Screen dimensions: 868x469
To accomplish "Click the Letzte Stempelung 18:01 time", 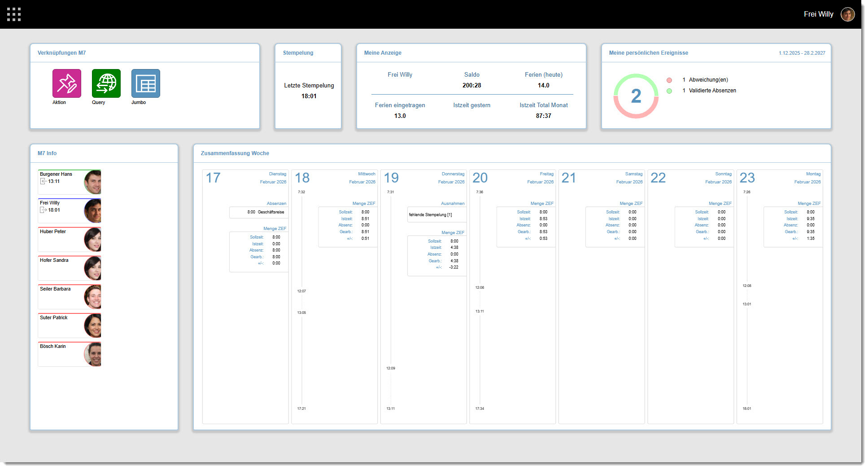I will (x=309, y=96).
